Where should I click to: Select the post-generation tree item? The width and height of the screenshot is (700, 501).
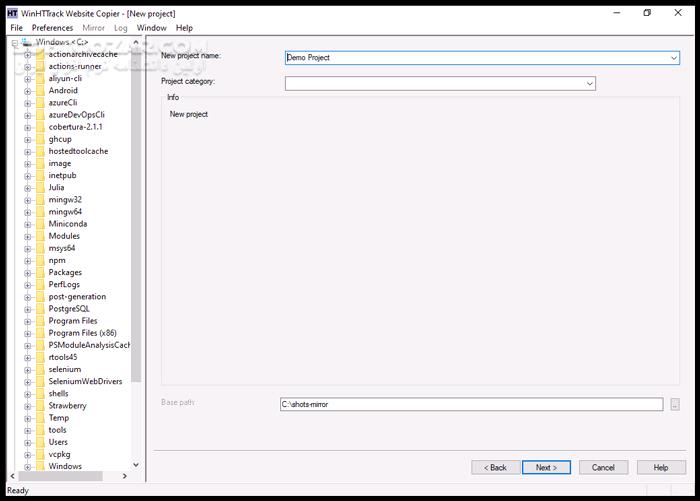coord(77,297)
